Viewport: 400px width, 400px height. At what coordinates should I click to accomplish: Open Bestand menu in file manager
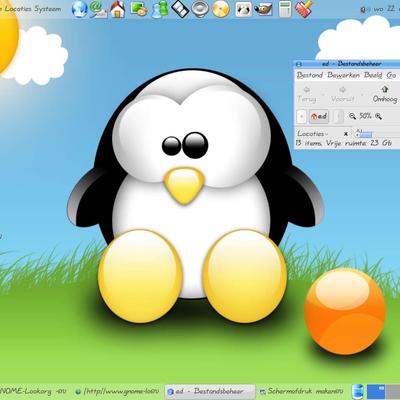click(310, 75)
